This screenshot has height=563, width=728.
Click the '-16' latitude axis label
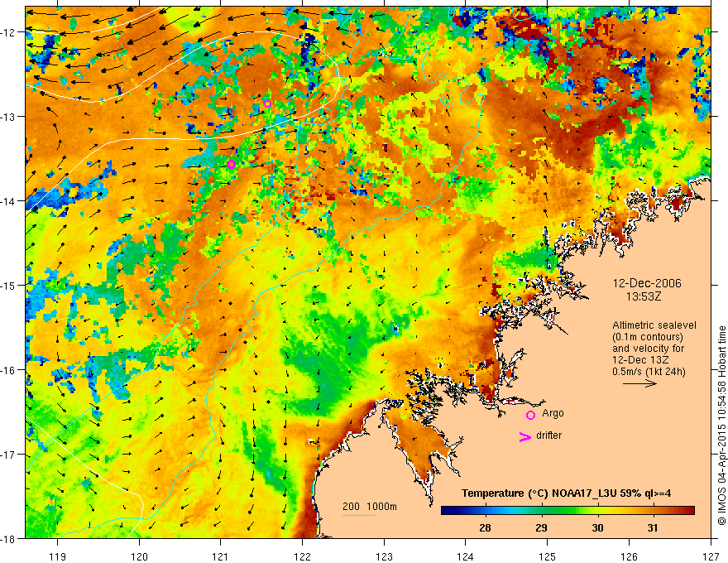click(x=9, y=370)
